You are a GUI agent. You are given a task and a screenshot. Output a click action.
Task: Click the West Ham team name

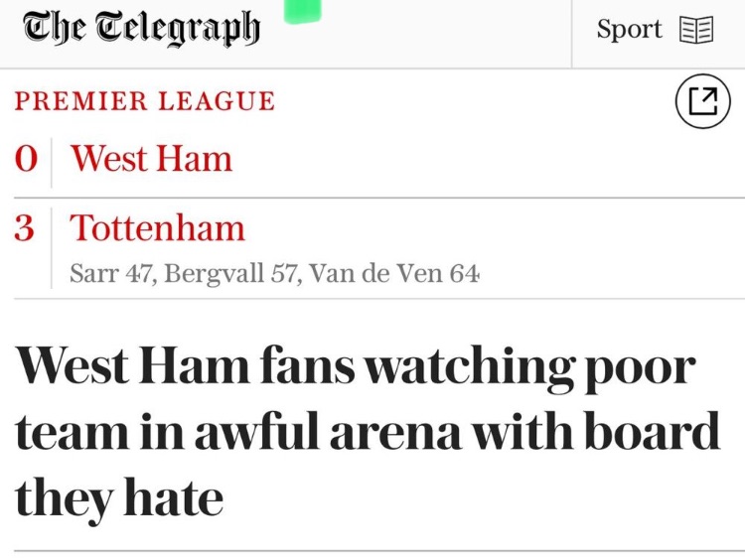[x=151, y=159]
